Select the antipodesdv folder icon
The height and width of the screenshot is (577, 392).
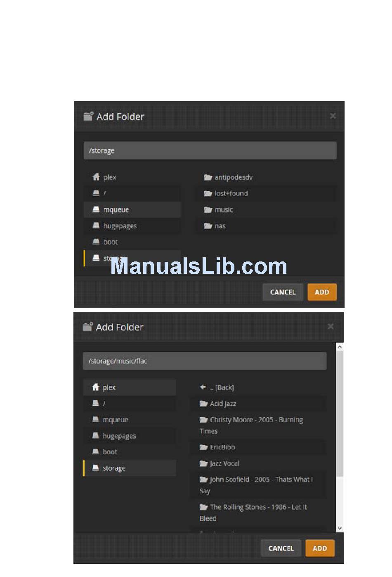pyautogui.click(x=208, y=177)
